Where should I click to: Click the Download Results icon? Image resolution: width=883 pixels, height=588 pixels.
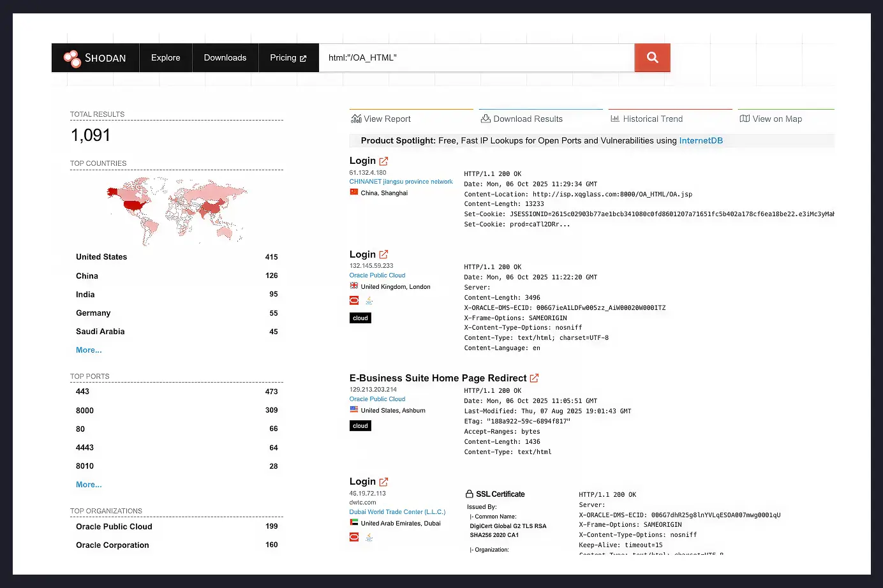485,119
